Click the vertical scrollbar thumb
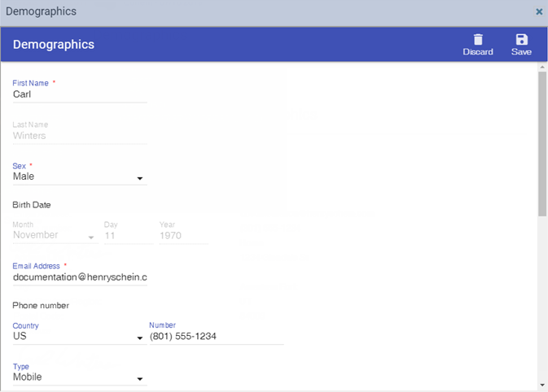548x392 pixels. point(542,142)
